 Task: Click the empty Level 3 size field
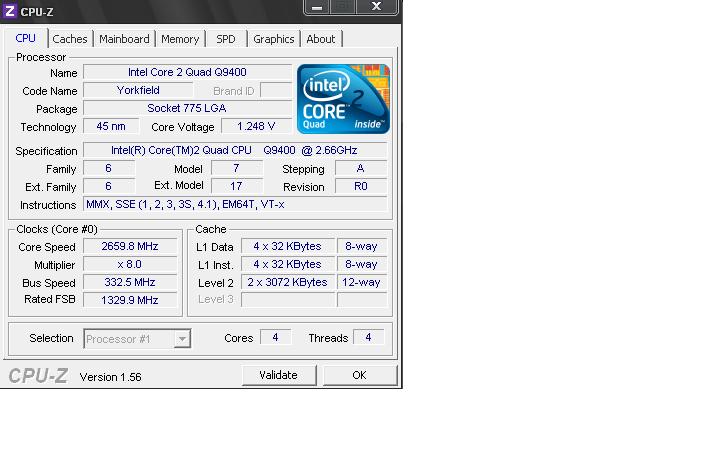point(288,300)
